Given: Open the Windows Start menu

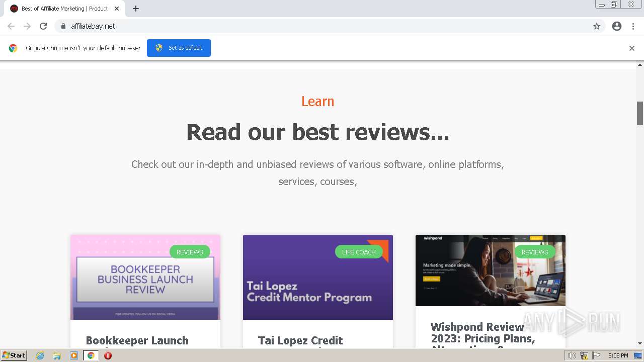Looking at the screenshot, I should coord(14,355).
